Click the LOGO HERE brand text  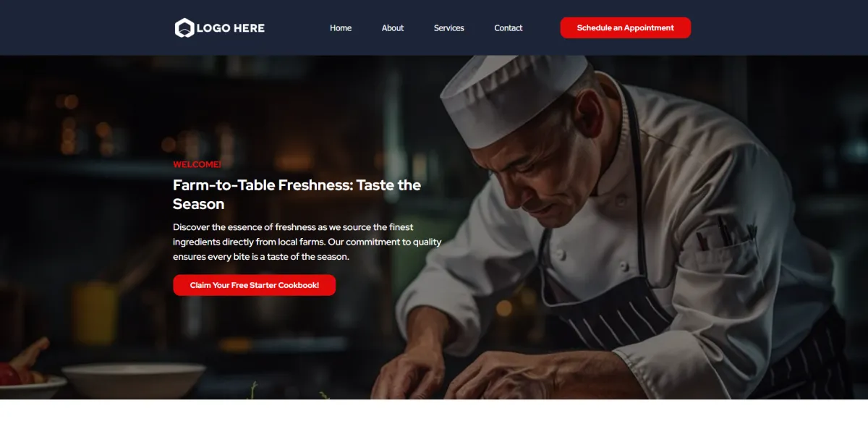(230, 28)
